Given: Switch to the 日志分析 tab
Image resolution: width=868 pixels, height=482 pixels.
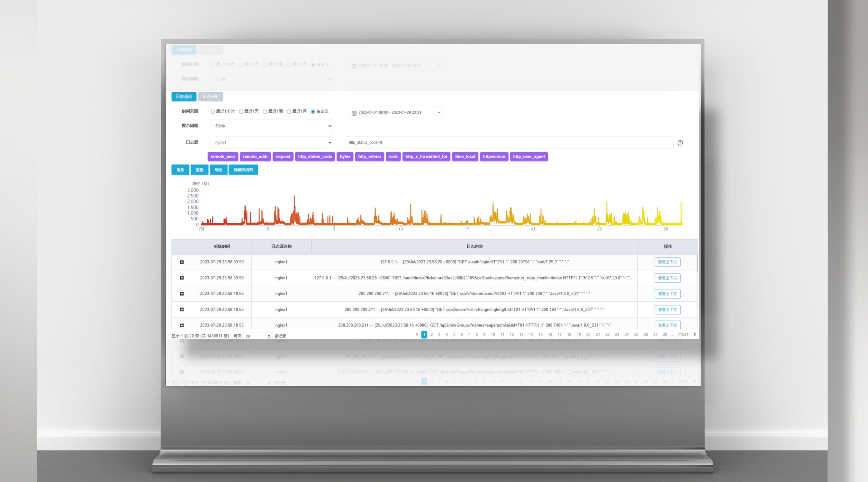Looking at the screenshot, I should coord(211,97).
